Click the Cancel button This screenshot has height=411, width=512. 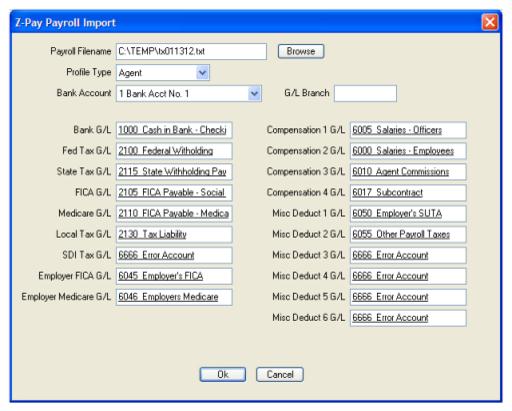pos(280,374)
